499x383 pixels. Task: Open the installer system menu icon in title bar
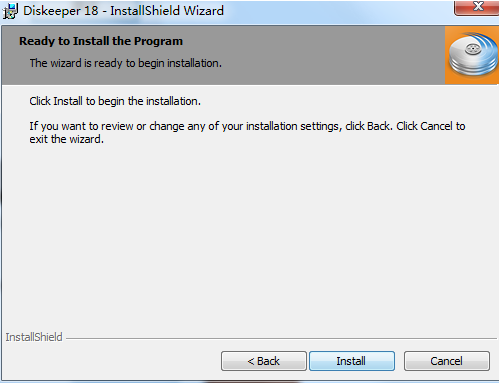(x=10, y=11)
